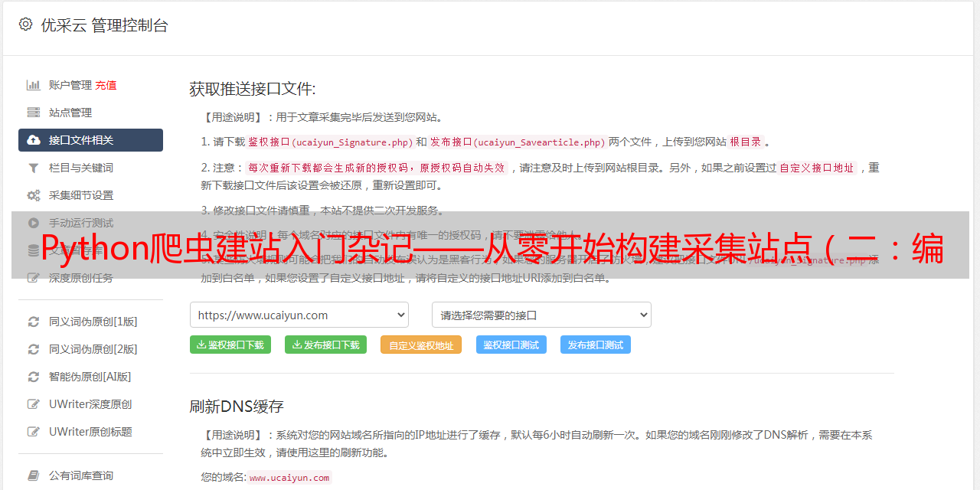Click the 优采云 管理控制台 title
The width and height of the screenshot is (980, 490).
click(x=104, y=25)
